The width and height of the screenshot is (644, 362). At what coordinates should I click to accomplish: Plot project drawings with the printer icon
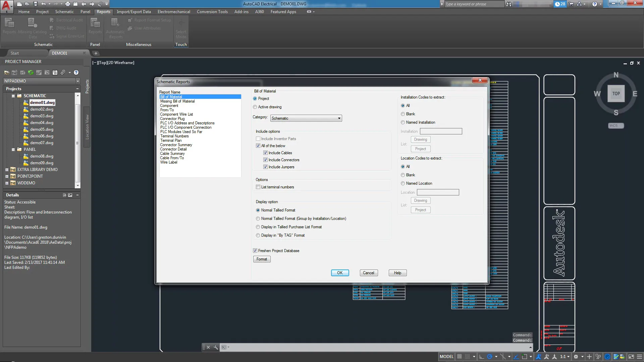(63, 72)
